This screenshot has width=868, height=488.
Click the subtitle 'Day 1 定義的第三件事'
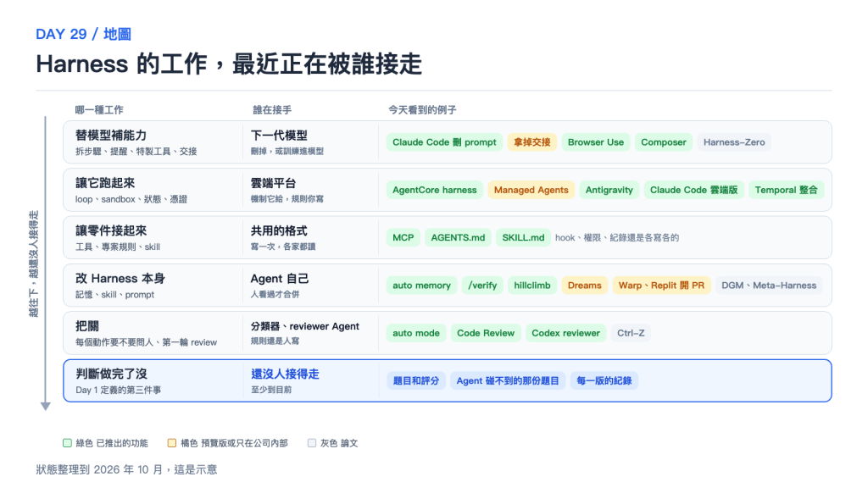[119, 390]
